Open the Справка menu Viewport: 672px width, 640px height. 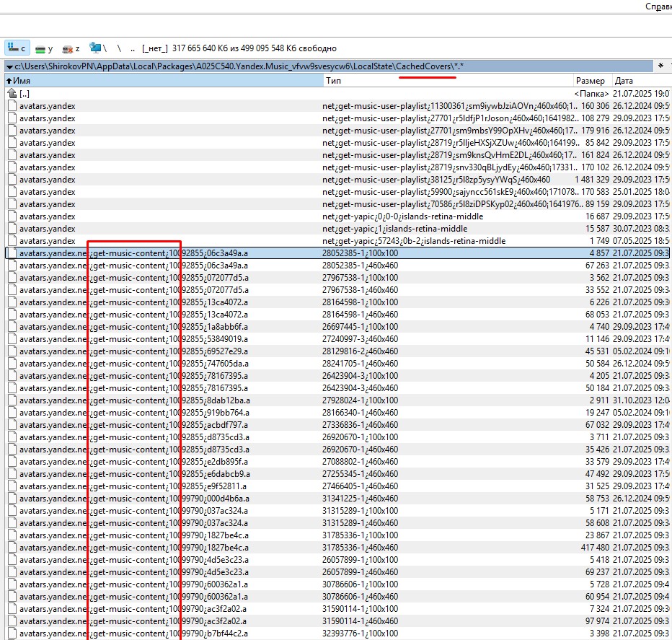(658, 6)
